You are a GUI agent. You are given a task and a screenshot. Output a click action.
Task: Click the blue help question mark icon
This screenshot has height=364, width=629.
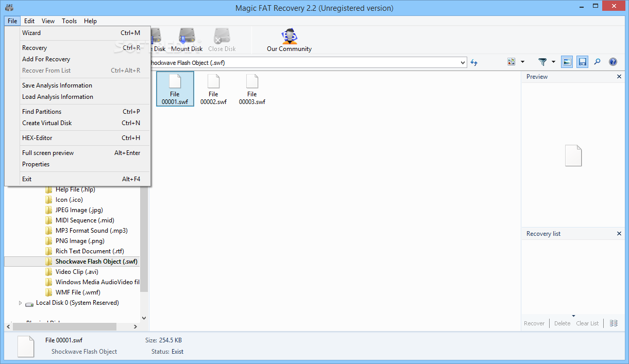tap(613, 62)
